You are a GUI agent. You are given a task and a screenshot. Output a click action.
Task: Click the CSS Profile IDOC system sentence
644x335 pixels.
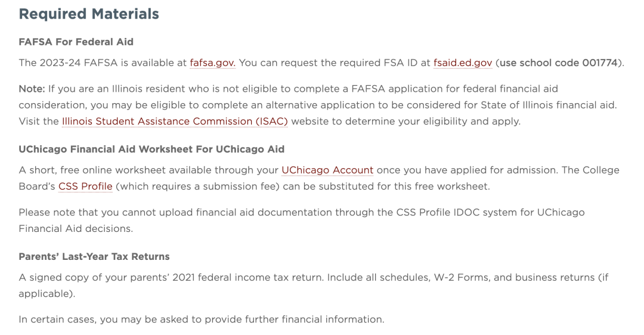pos(302,221)
